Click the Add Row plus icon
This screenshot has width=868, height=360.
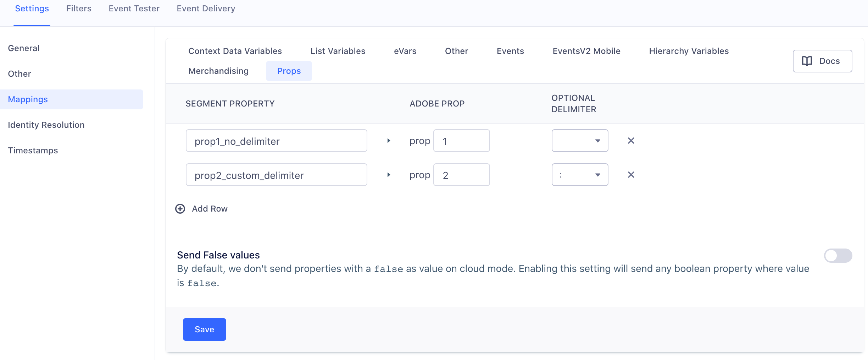click(180, 209)
